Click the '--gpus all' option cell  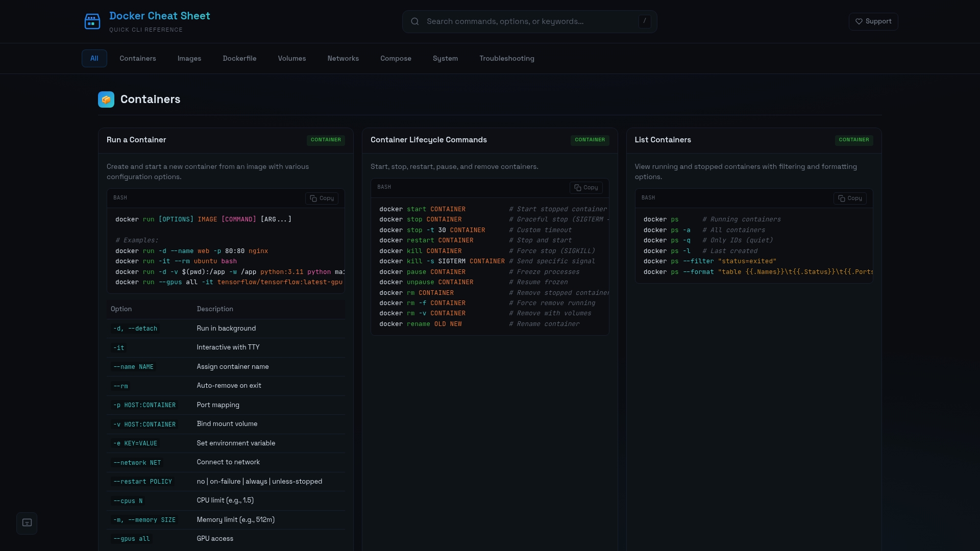tap(132, 539)
